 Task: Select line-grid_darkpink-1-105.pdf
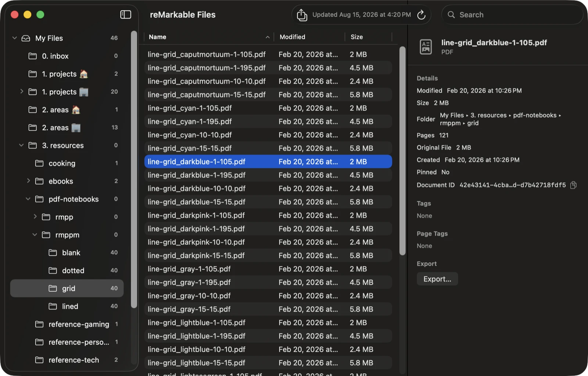coord(268,215)
